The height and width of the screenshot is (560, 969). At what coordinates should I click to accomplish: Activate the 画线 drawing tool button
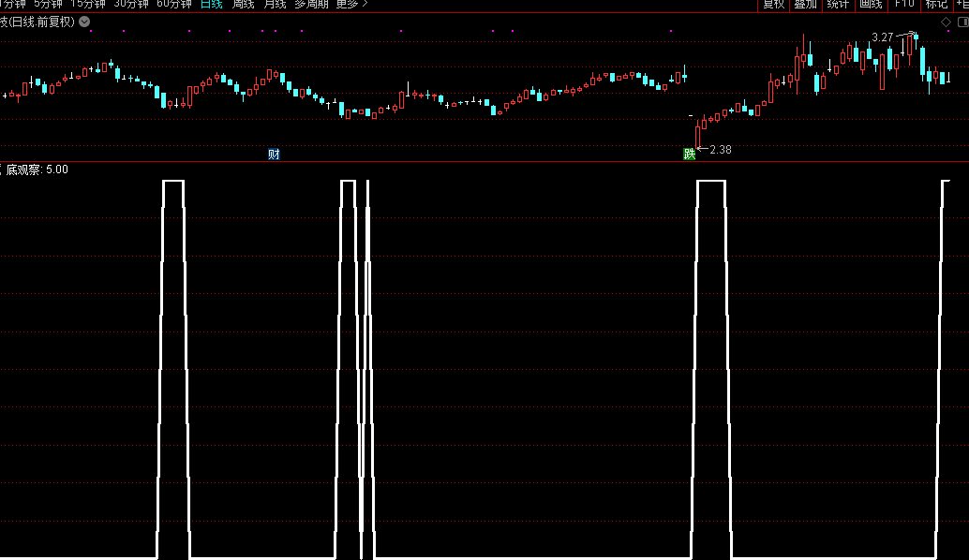[871, 4]
